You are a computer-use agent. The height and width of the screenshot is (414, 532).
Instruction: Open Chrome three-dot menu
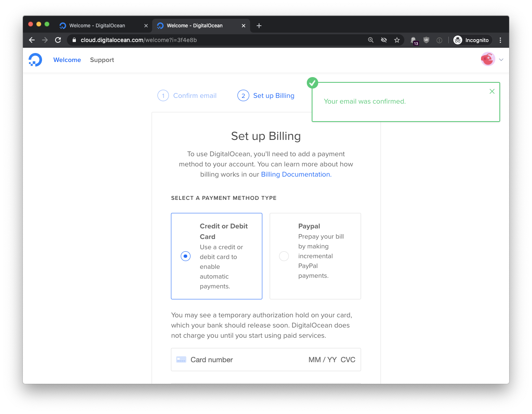[x=500, y=40]
